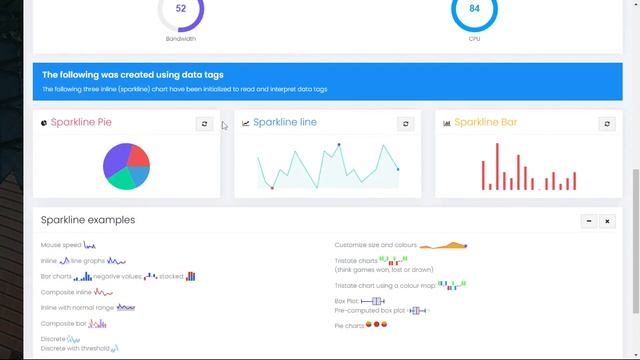Click the sparkline after 'line graphs'
The image size is (640, 360).
tap(116, 260)
